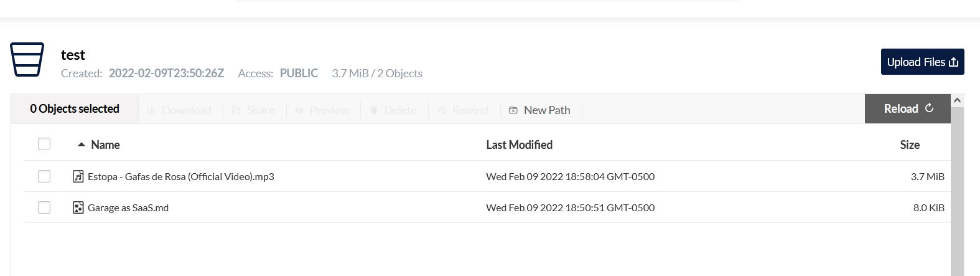Click the reload circular arrow icon
The image size is (980, 276).
(929, 108)
